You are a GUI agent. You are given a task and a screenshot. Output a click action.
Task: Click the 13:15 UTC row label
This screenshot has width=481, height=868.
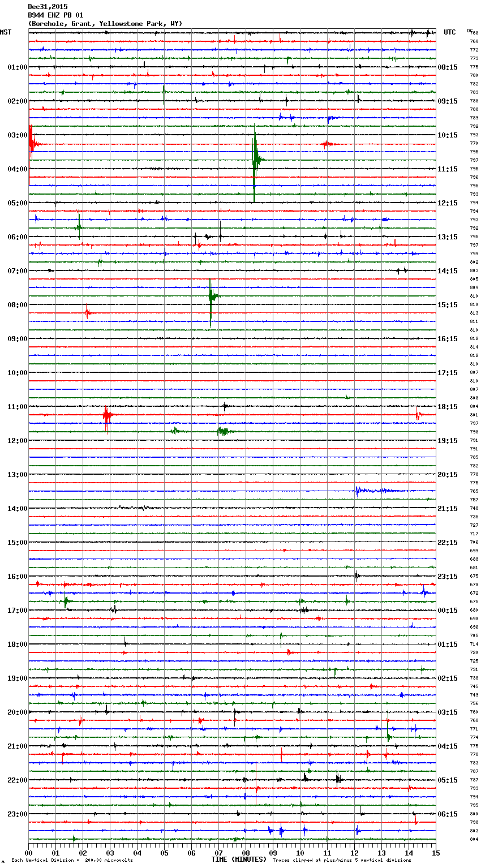tap(448, 237)
